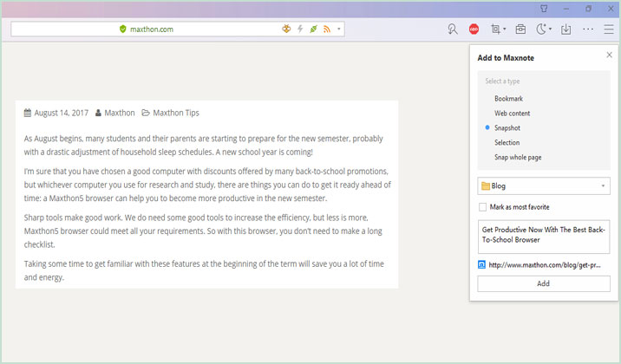Click the bee-shaped extension icon in address bar
621x364 pixels.
click(x=286, y=29)
